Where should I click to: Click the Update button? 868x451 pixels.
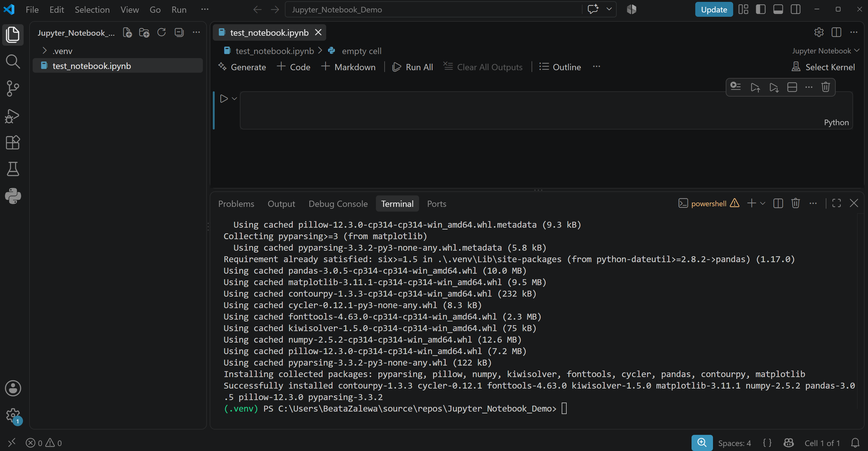click(x=714, y=9)
